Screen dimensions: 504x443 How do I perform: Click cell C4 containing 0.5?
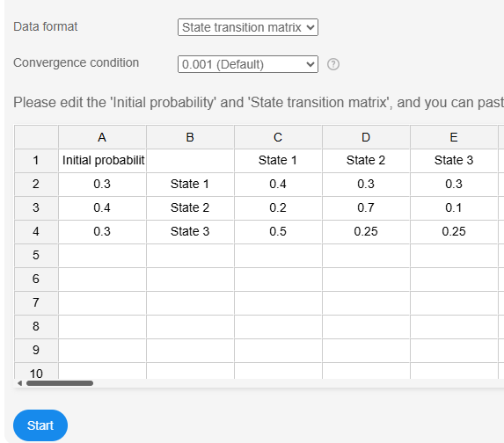click(x=278, y=232)
